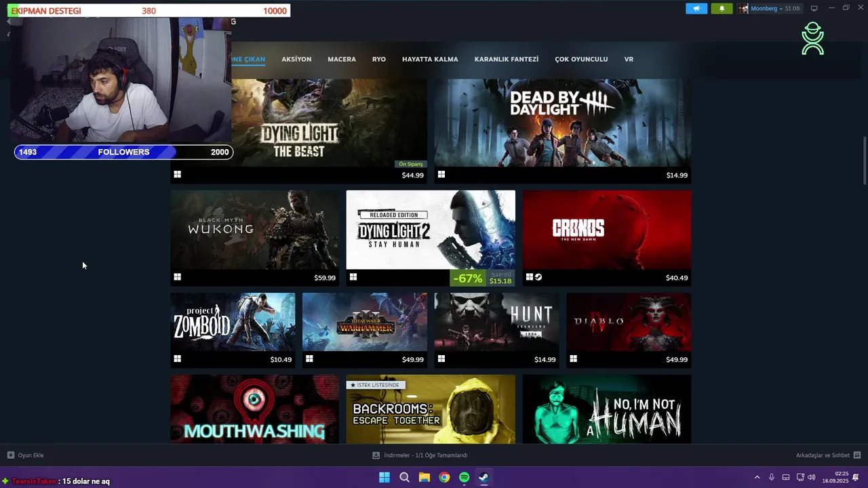This screenshot has width=868, height=488.
Task: Open Windows Start menu
Action: pos(384,477)
